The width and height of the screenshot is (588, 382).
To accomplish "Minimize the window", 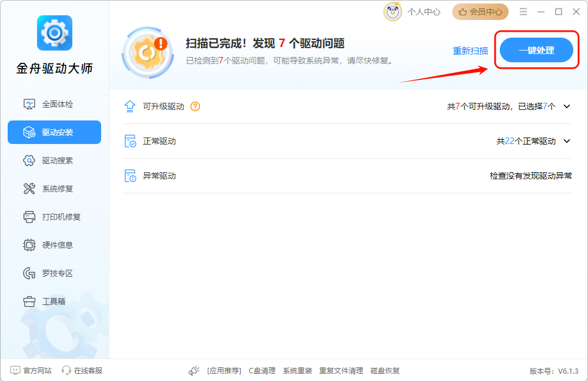I will click(x=541, y=12).
